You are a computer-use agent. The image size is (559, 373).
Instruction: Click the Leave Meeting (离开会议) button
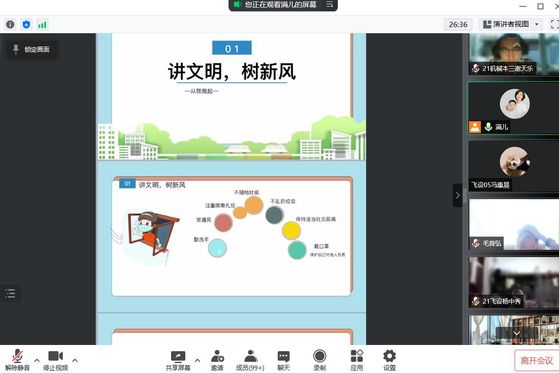(x=537, y=361)
